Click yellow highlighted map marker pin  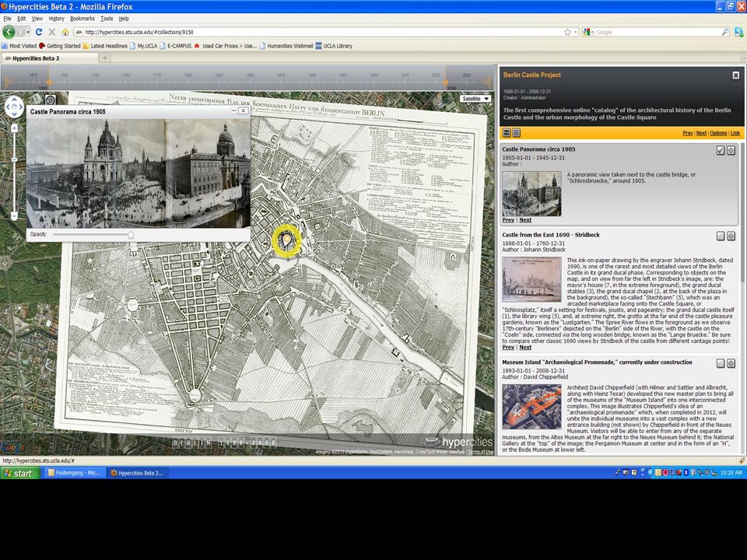287,241
